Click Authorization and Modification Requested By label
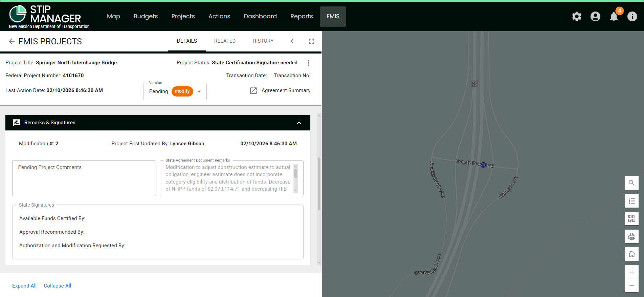The image size is (644, 297). (x=72, y=246)
